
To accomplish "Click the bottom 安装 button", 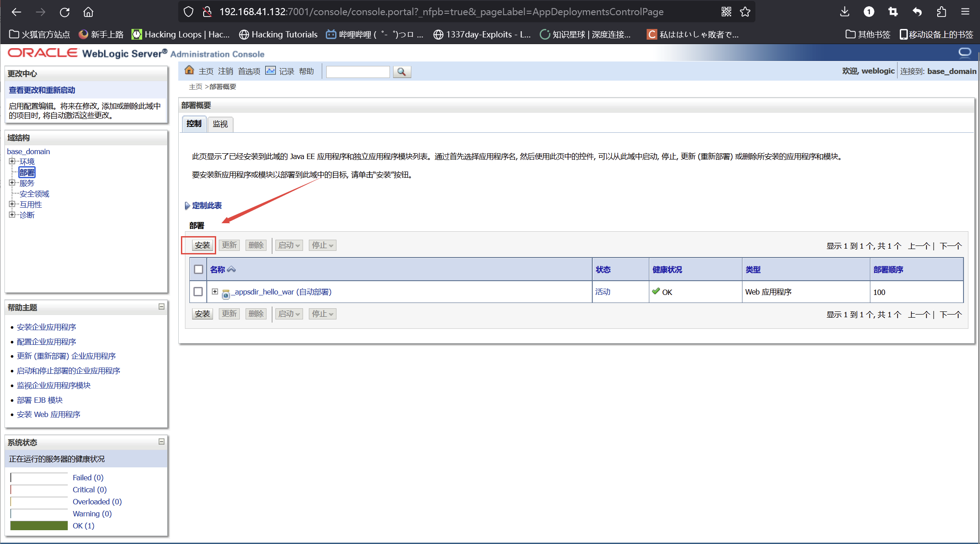I will coord(202,314).
